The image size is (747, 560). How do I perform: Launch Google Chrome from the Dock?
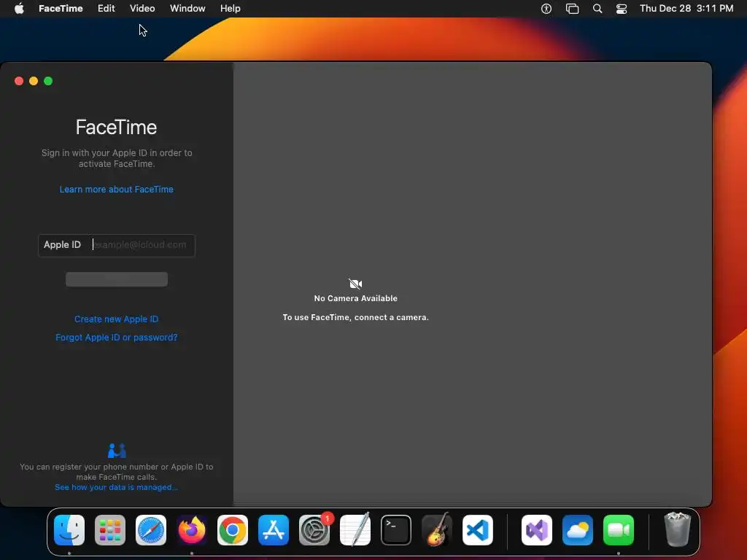(x=233, y=530)
